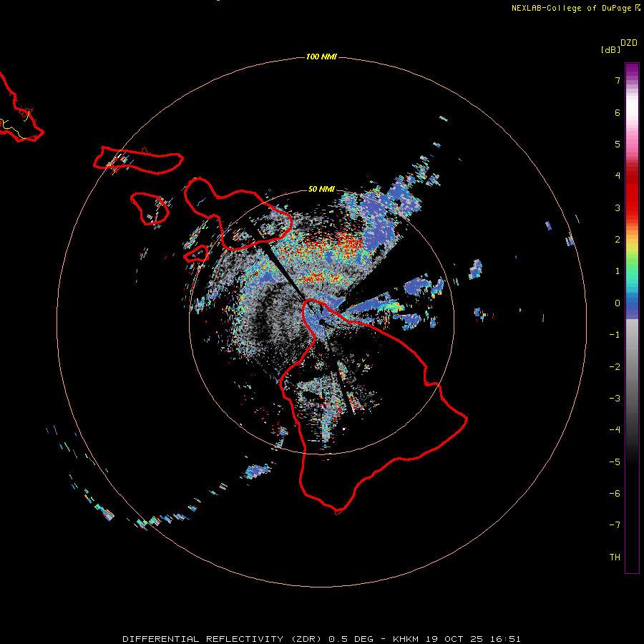Click the -5 value on the color scale
This screenshot has height=644, width=644.
point(615,462)
